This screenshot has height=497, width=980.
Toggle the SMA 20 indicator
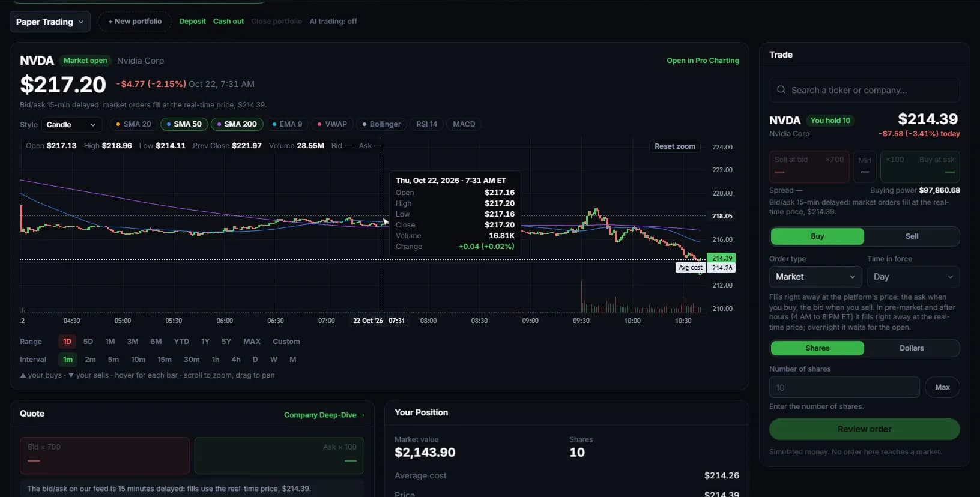(x=133, y=124)
